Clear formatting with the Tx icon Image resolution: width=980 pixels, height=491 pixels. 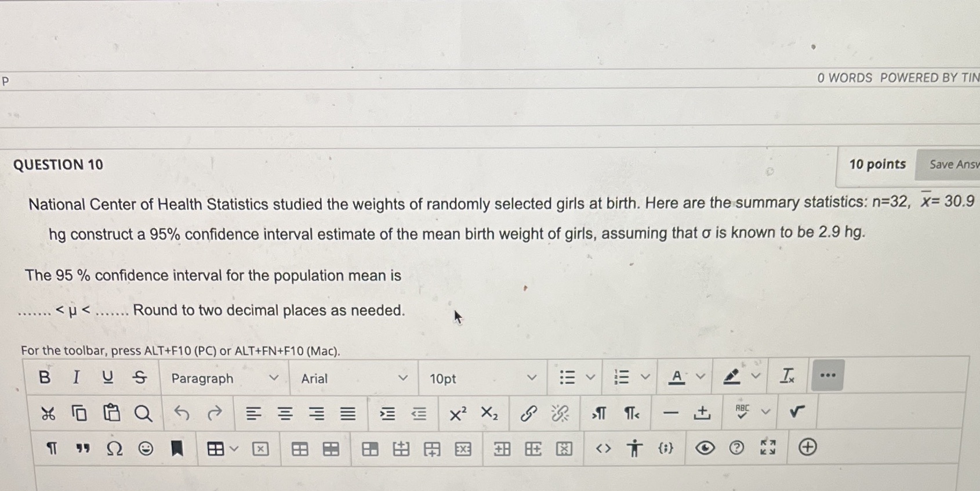tap(787, 376)
